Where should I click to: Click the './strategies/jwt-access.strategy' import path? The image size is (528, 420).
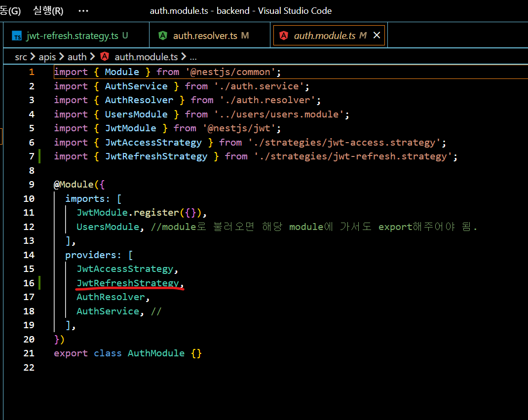tap(345, 143)
